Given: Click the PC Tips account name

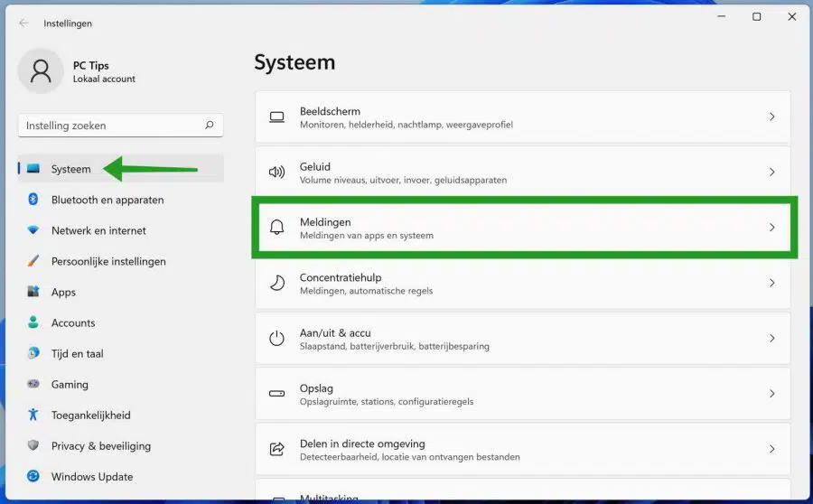Looking at the screenshot, I should pos(90,65).
